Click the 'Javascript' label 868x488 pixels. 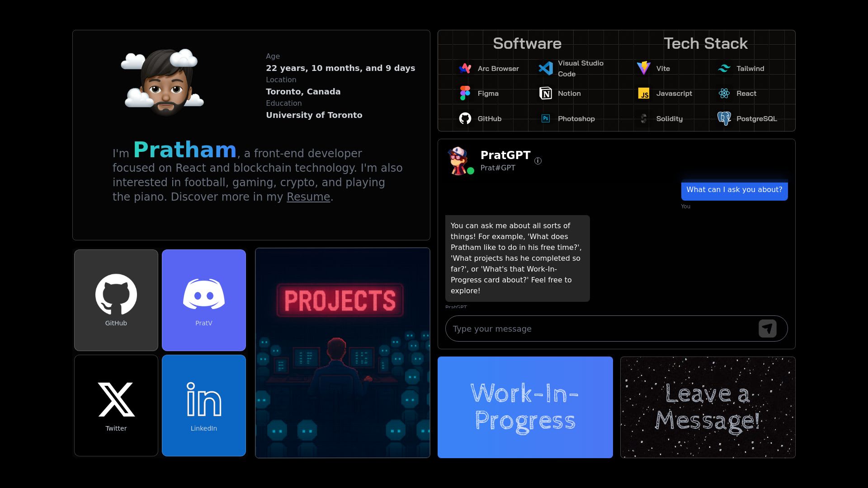tap(674, 94)
